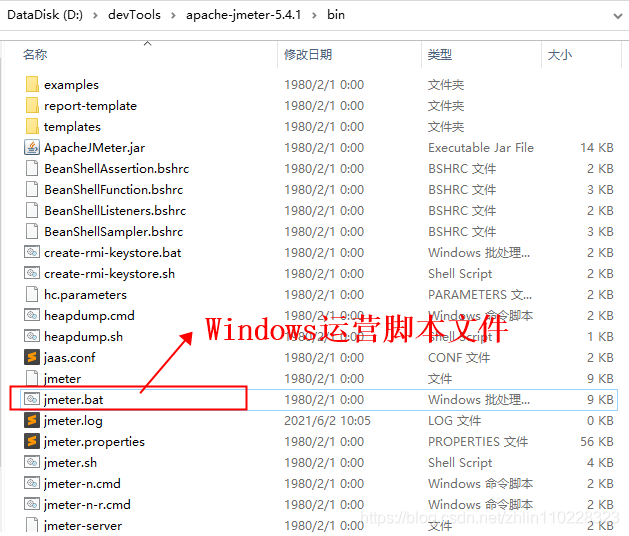Select jmeter-server file name
Viewport: 629px width, 536px height.
(83, 525)
